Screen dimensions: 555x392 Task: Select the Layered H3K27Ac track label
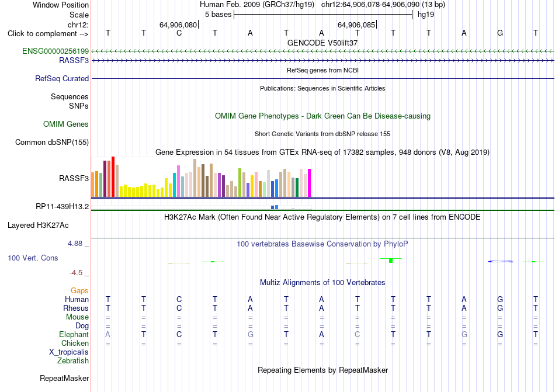[38, 226]
